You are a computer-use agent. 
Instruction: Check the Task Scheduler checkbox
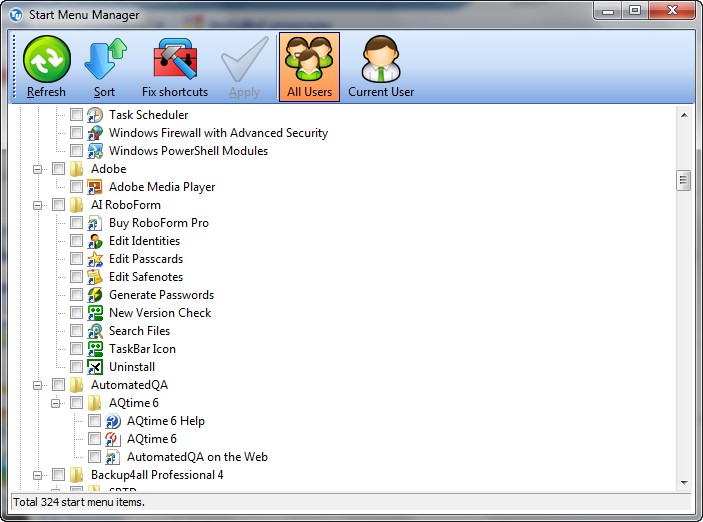tap(76, 114)
